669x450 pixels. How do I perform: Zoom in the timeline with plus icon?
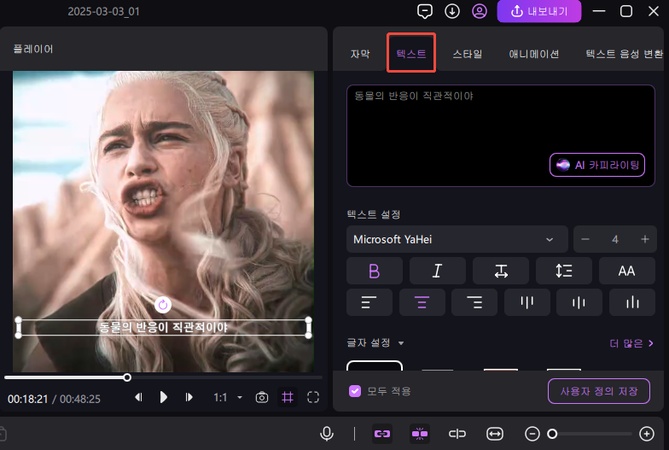tap(647, 434)
